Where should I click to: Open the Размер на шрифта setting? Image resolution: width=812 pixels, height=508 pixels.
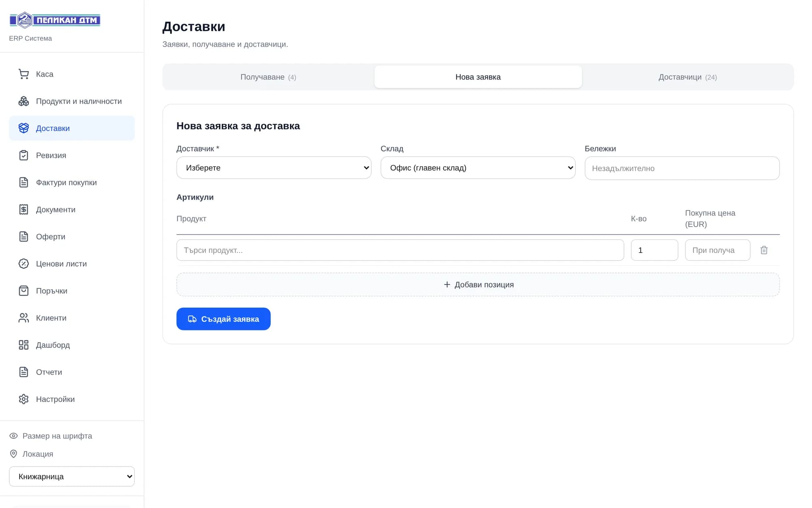point(57,436)
